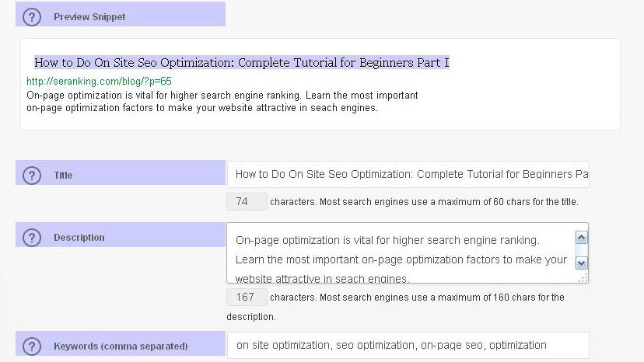The image size is (644, 362).
Task: Focus the Title input field
Action: [x=408, y=175]
